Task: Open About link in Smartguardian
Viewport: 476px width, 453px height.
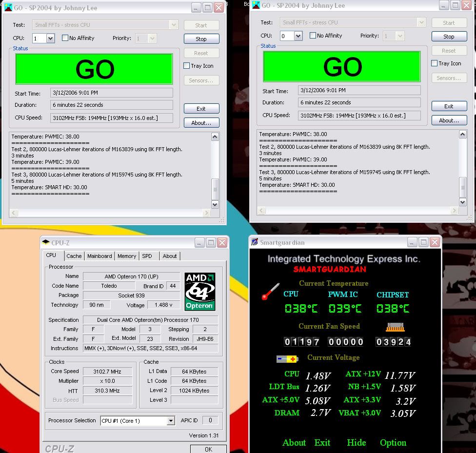Action: point(294,443)
